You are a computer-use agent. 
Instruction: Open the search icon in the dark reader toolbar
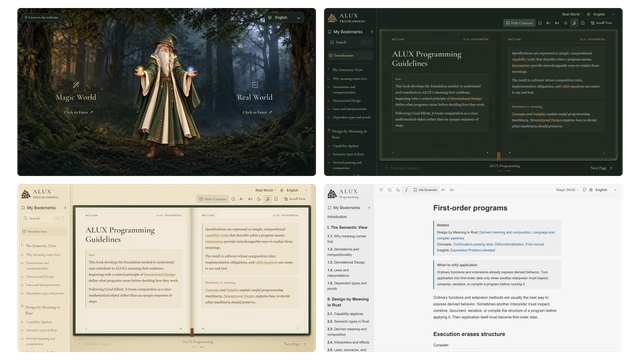tap(540, 23)
